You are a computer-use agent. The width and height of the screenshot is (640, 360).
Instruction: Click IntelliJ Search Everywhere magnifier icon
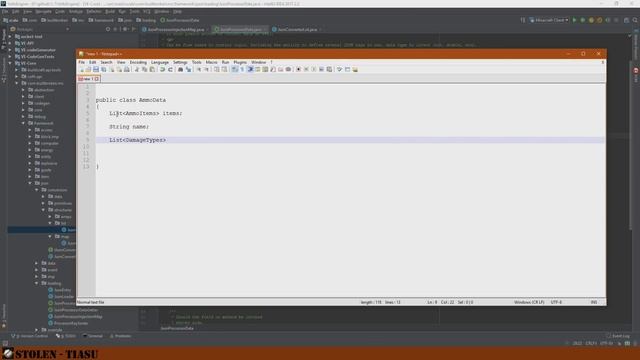[635, 20]
